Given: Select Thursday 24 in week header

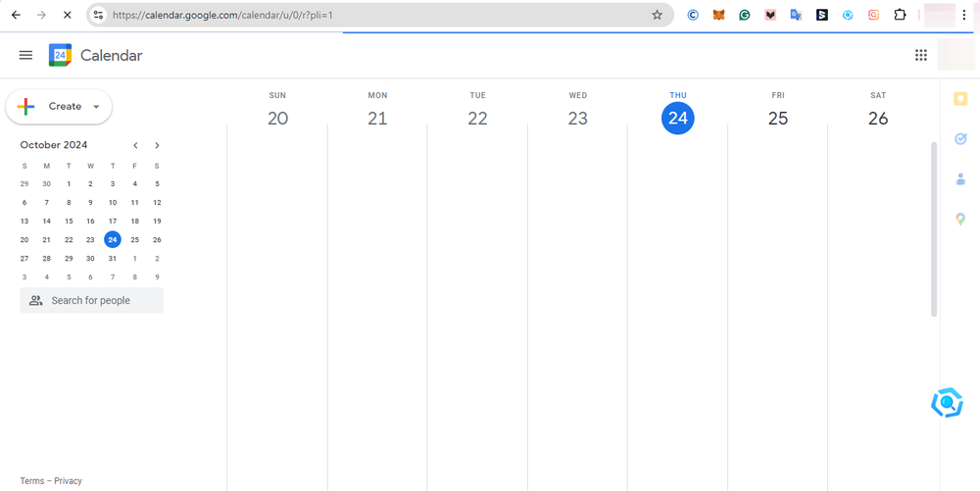Looking at the screenshot, I should click(x=678, y=118).
